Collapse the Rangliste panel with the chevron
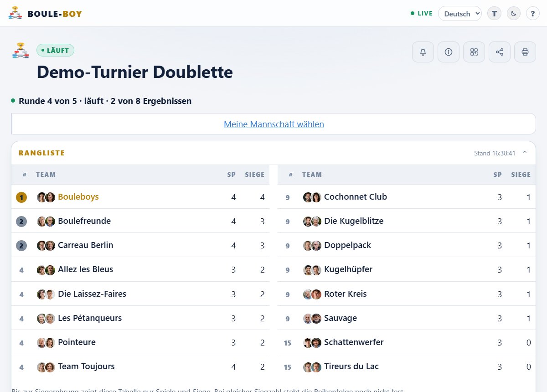This screenshot has height=392, width=547. [x=525, y=153]
